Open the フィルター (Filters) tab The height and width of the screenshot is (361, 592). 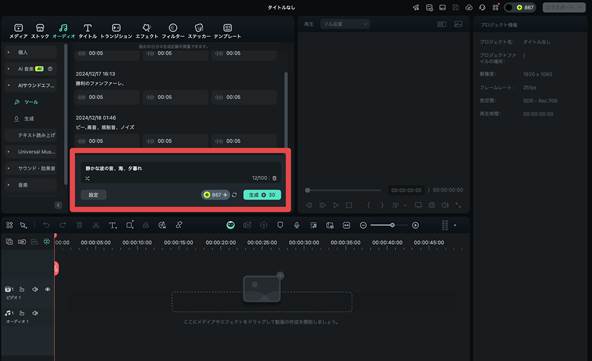(173, 31)
